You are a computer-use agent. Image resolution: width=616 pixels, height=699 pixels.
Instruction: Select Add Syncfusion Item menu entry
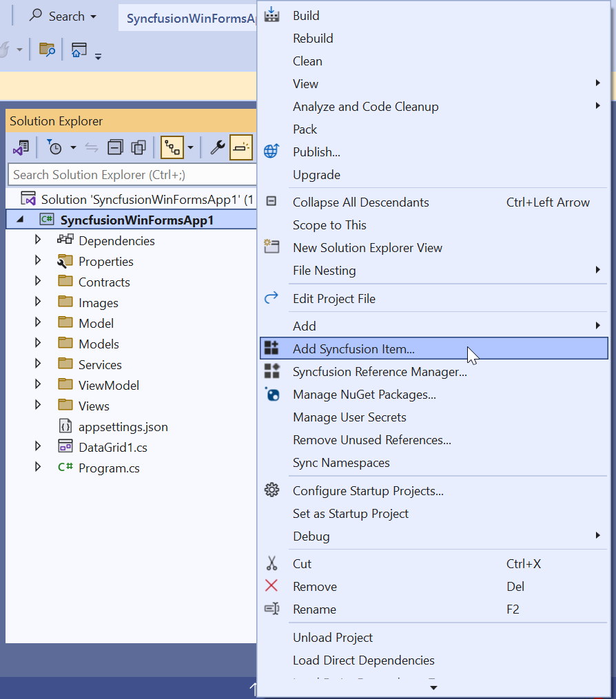(x=353, y=348)
